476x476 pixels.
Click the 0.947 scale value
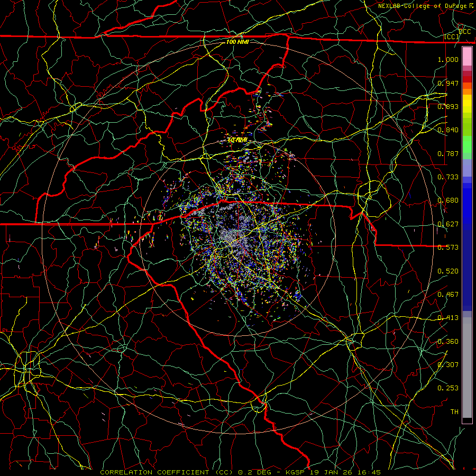(448, 83)
